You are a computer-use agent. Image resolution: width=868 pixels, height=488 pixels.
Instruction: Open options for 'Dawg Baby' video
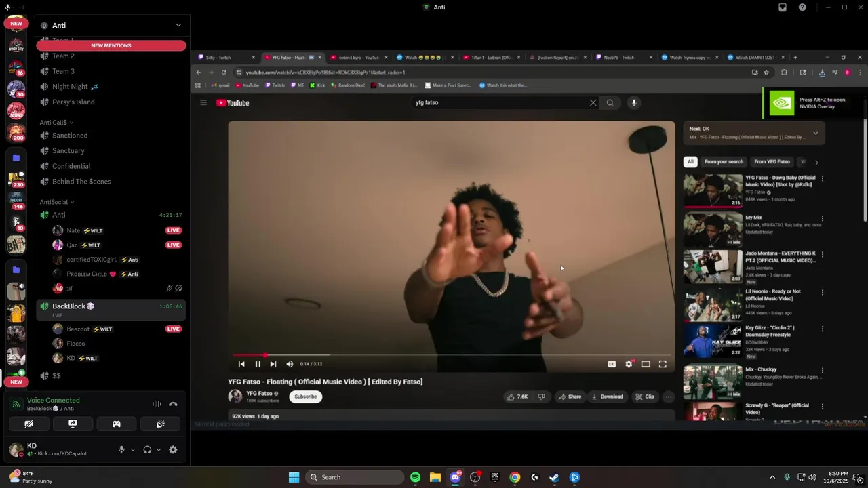tap(822, 179)
